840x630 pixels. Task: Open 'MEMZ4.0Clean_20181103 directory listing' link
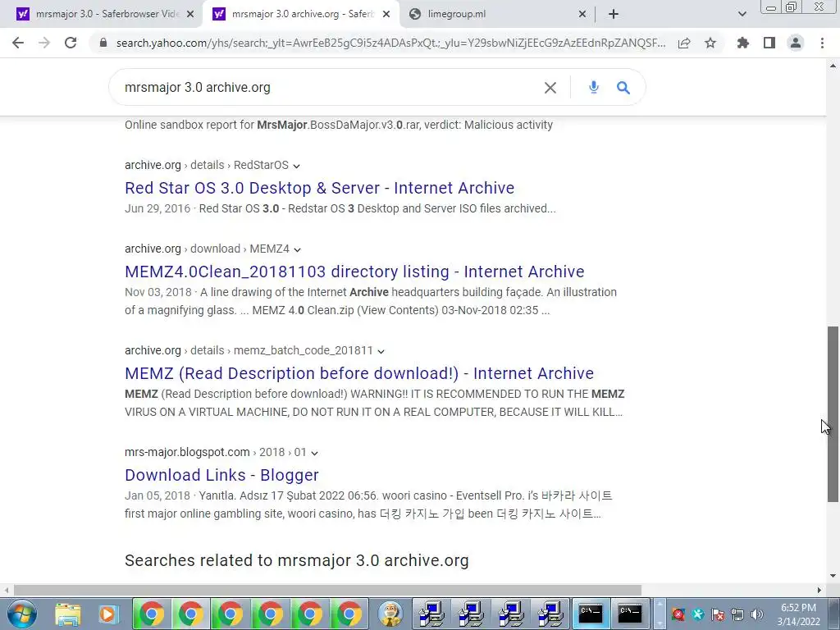point(354,272)
